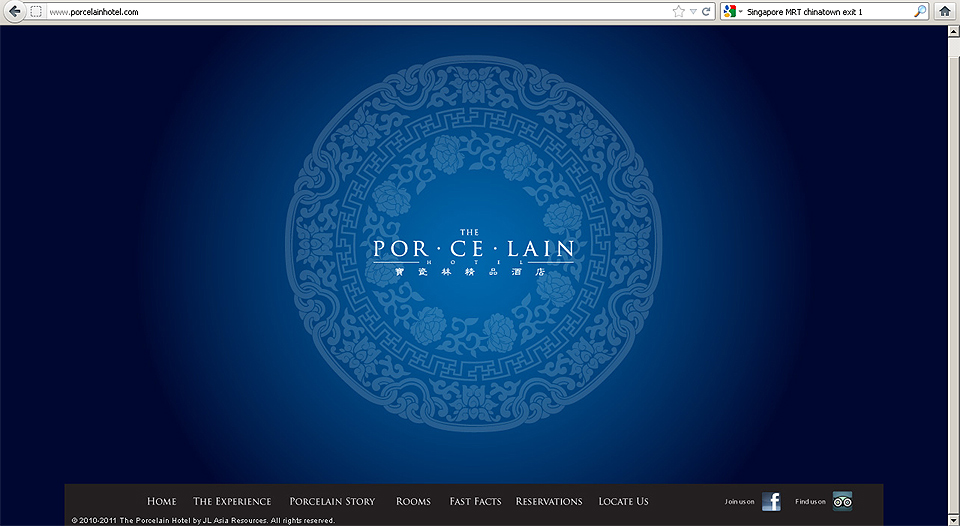Click the site identity icon beside the URL
Viewport: 960px width, 526px height.
(36, 12)
